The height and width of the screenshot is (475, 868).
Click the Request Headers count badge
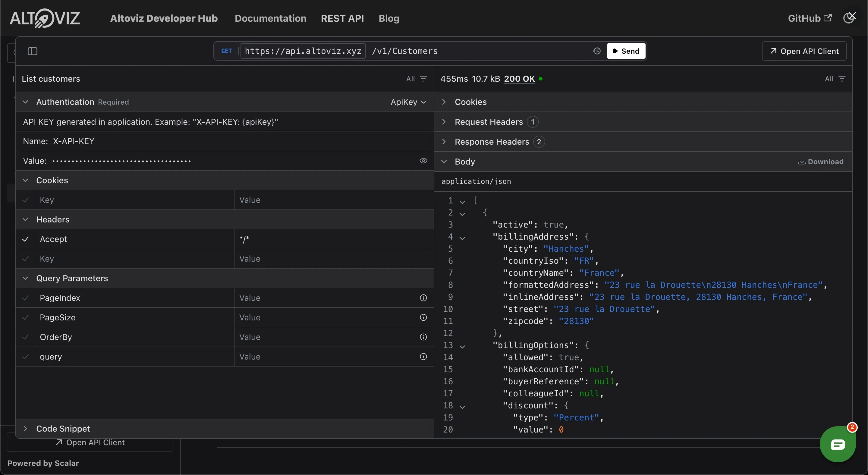[x=533, y=122]
